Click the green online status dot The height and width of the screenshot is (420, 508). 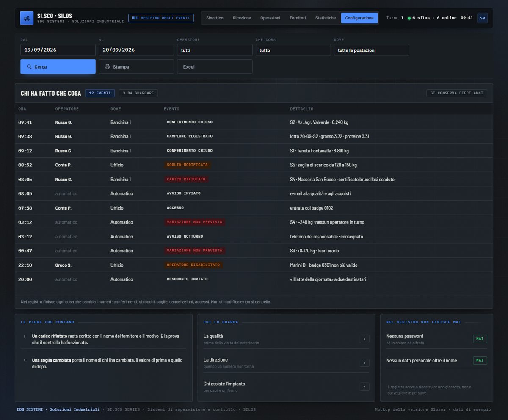click(409, 18)
